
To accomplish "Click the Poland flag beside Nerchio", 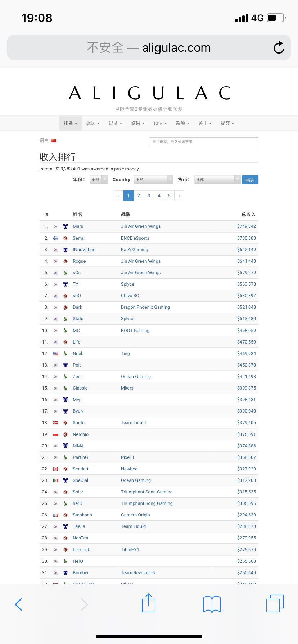I will click(56, 434).
